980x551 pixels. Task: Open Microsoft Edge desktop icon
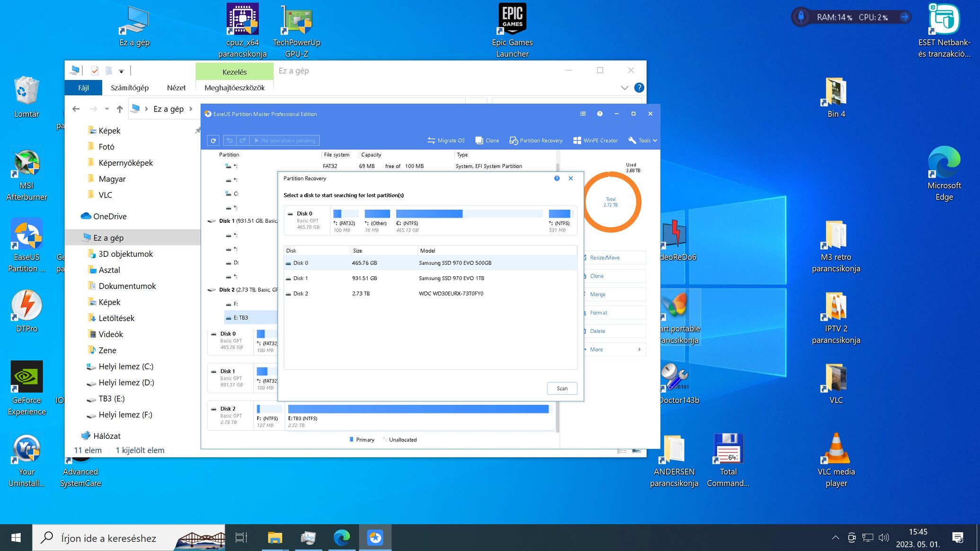(x=944, y=174)
